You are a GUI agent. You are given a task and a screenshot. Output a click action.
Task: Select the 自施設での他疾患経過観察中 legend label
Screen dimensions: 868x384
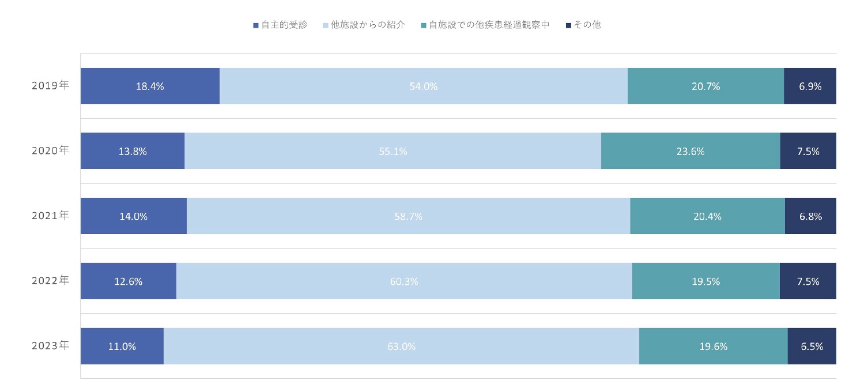point(489,25)
